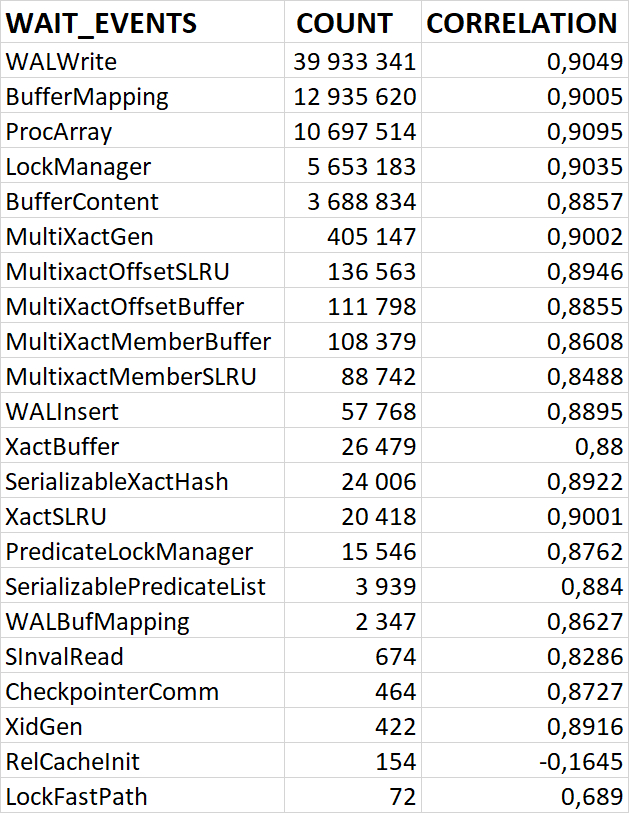
Task: Select the COUNT header cell
Action: [x=345, y=23]
